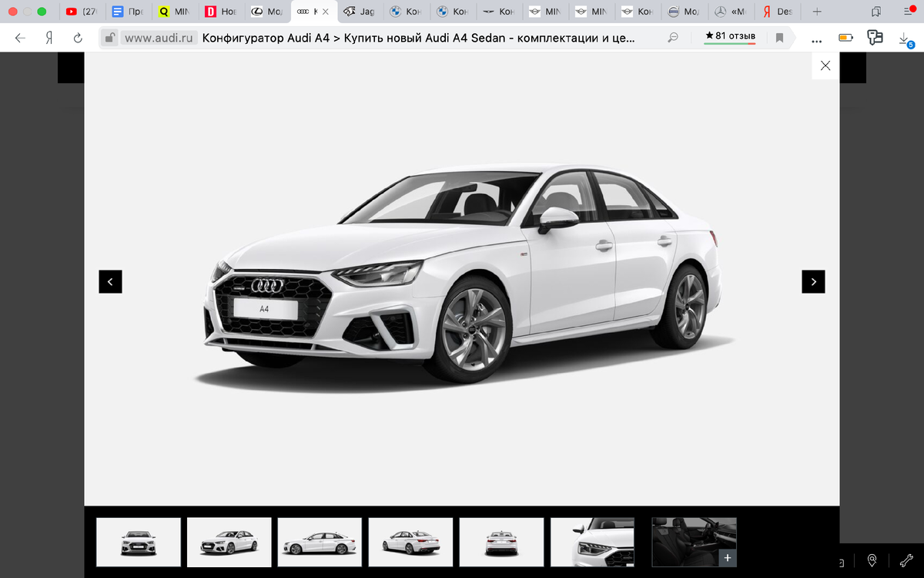Switch to the YouTube tab
Screen dimensions: 924x578
[82, 12]
